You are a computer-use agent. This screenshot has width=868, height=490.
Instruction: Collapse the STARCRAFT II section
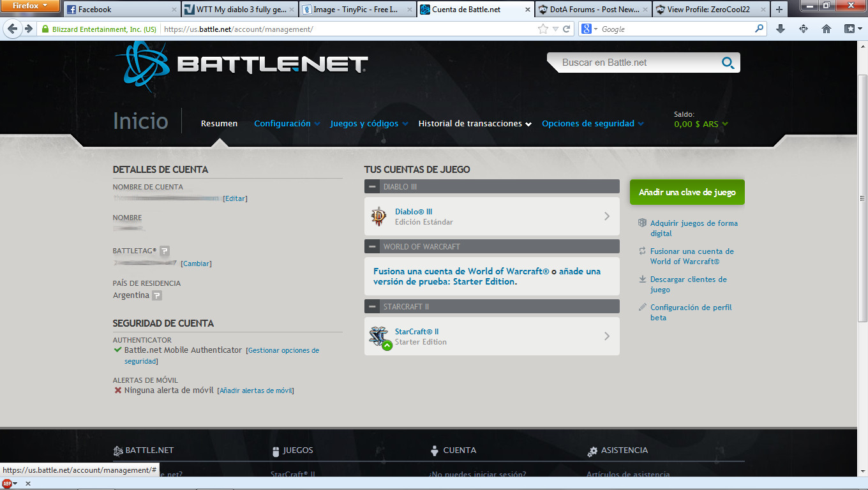[372, 306]
